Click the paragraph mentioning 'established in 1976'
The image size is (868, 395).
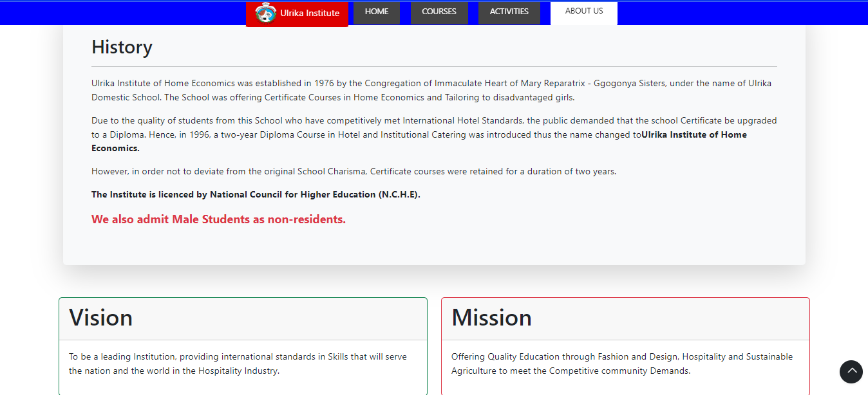point(431,90)
